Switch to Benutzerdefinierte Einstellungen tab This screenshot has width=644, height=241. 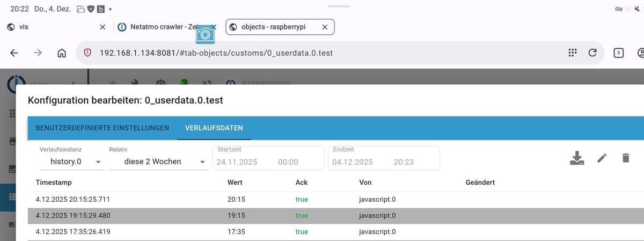click(x=102, y=128)
